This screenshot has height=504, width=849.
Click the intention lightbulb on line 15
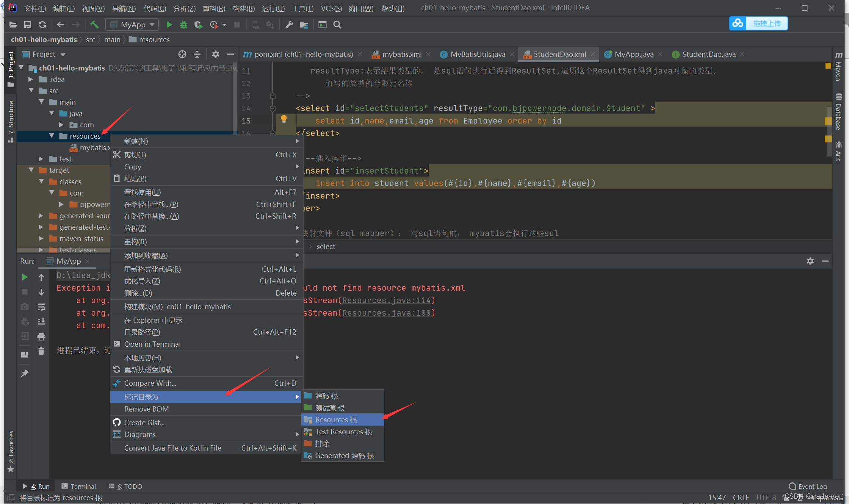click(x=284, y=119)
